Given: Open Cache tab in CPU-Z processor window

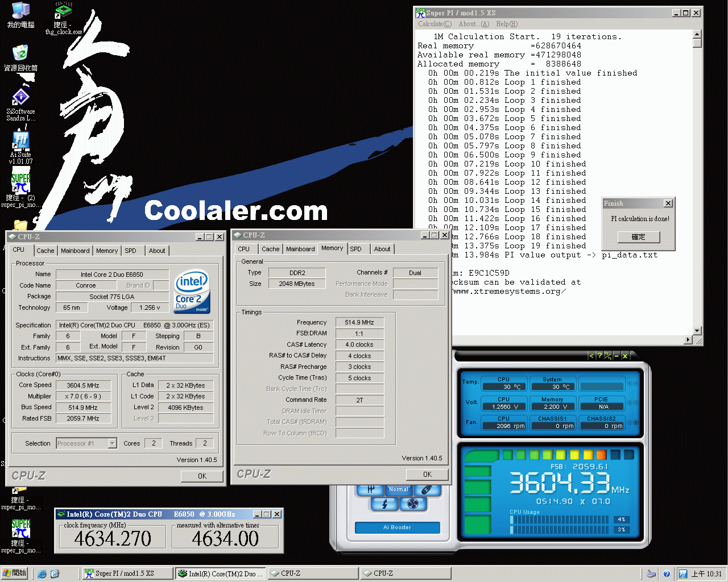Looking at the screenshot, I should [x=45, y=251].
